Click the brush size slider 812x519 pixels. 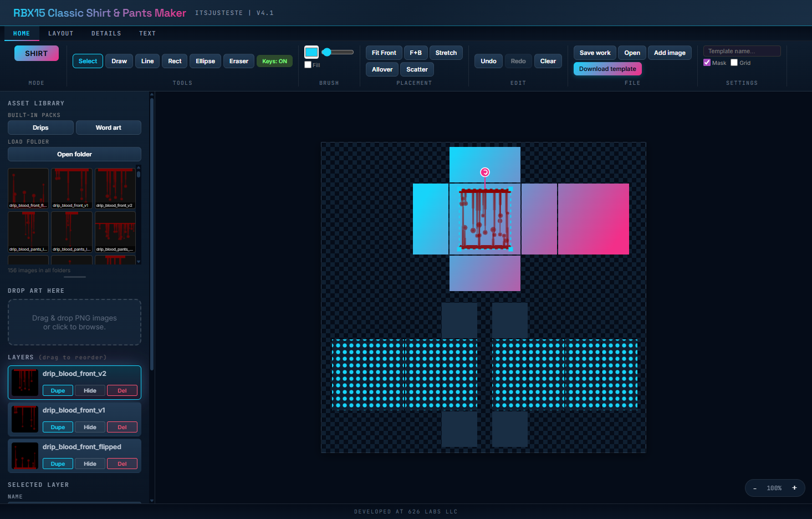(338, 52)
